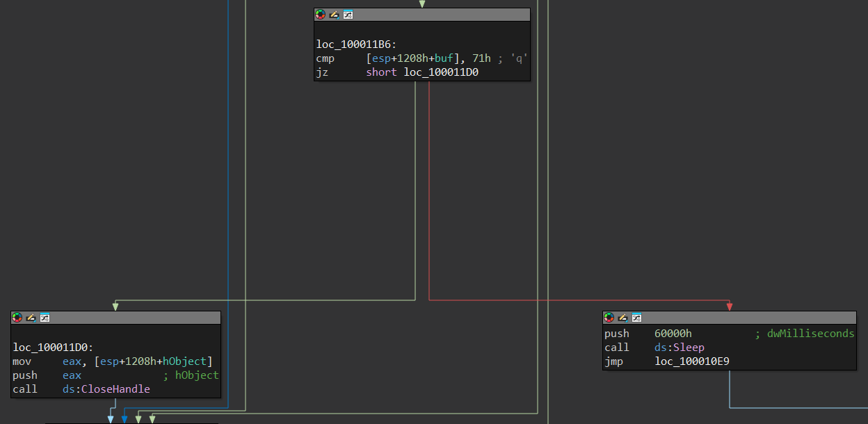The width and height of the screenshot is (868, 424).
Task: Click the pencil icon on the loc_100011B6 node
Action: pos(334,15)
